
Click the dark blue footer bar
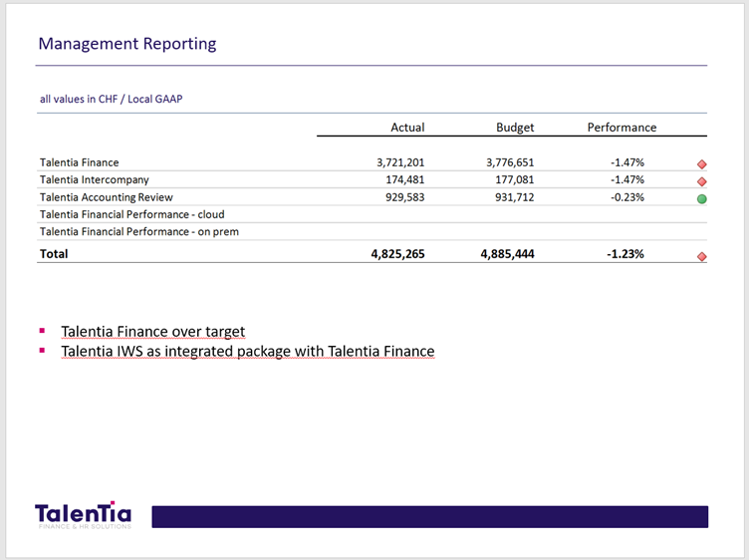(x=429, y=516)
